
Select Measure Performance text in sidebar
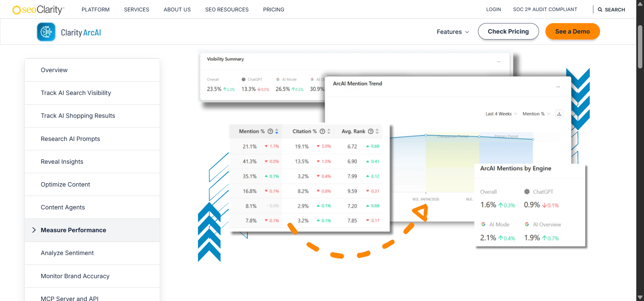73,230
